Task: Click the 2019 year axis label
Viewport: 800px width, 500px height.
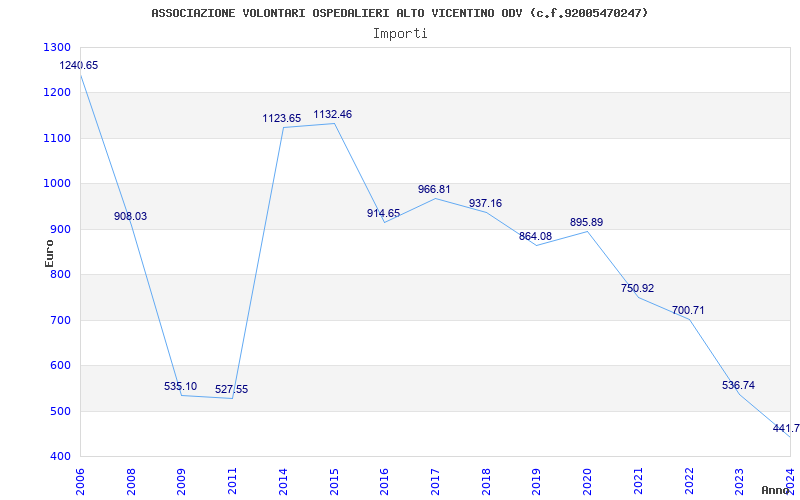Action: [536, 482]
